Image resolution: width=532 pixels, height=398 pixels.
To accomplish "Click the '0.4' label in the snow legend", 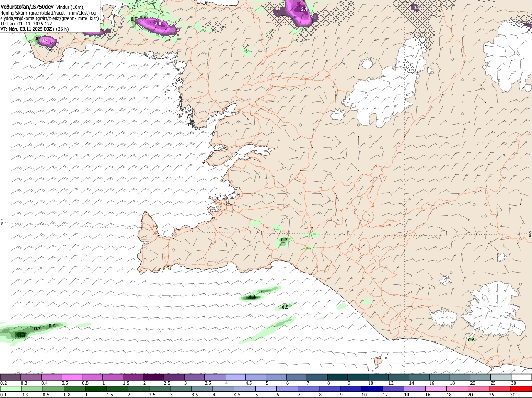I will 44,383.
